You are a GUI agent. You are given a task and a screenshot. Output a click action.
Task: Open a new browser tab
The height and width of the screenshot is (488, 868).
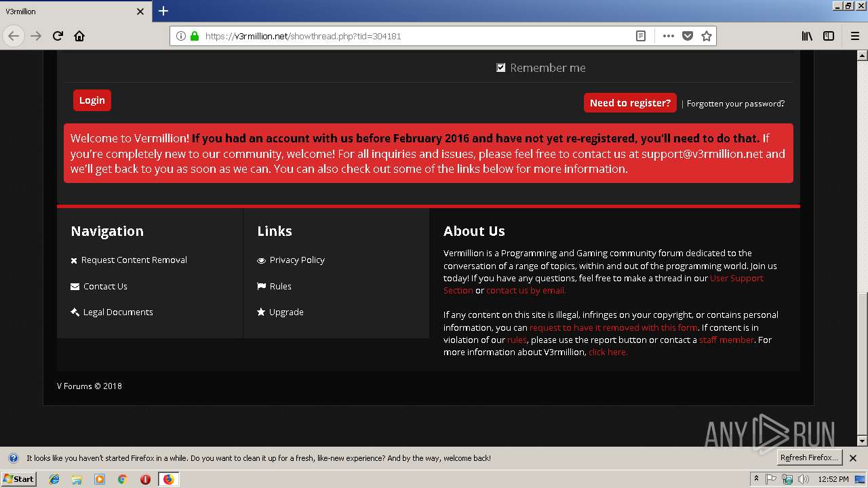coord(163,11)
